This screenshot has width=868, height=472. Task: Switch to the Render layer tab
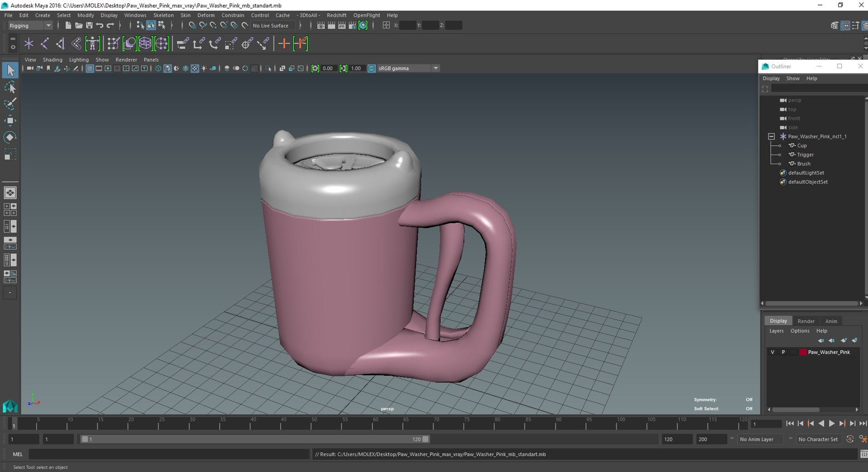pyautogui.click(x=806, y=321)
